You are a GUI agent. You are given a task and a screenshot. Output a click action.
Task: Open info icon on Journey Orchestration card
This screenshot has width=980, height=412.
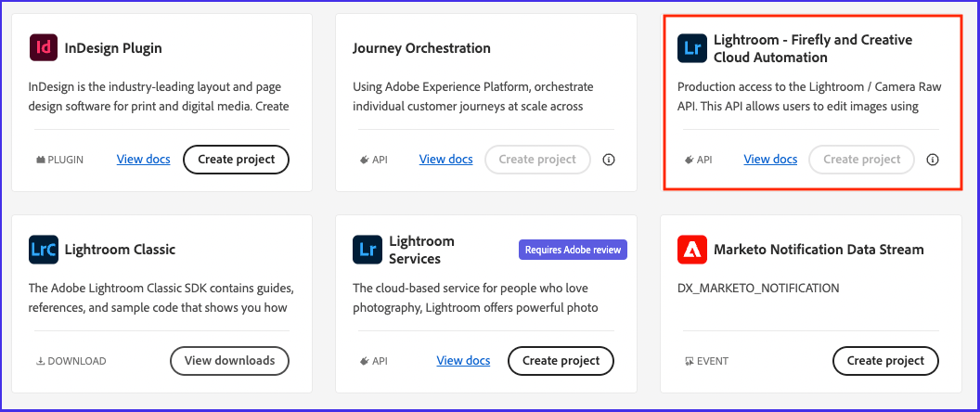608,160
